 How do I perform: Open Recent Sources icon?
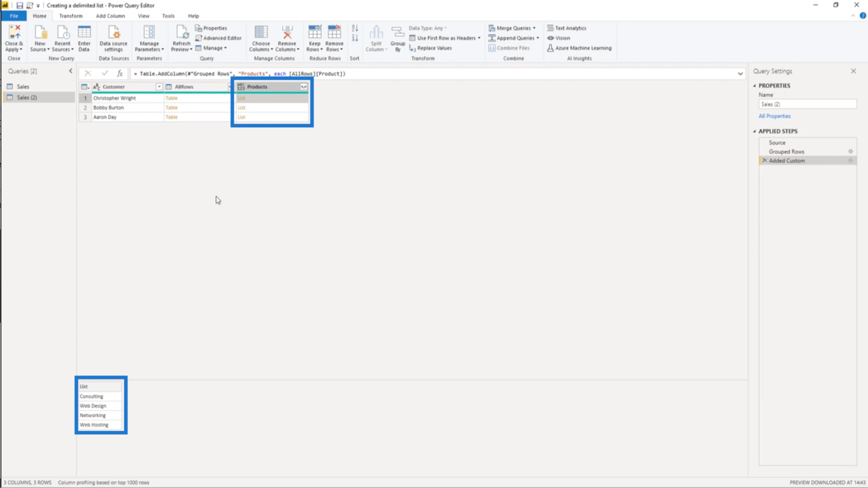tap(63, 33)
